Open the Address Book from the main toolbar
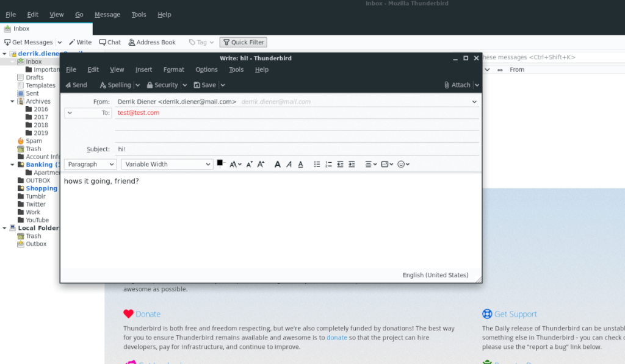625x364 pixels. point(152,41)
